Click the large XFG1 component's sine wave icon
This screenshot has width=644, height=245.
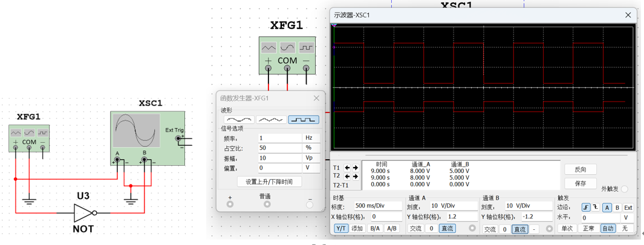287,48
